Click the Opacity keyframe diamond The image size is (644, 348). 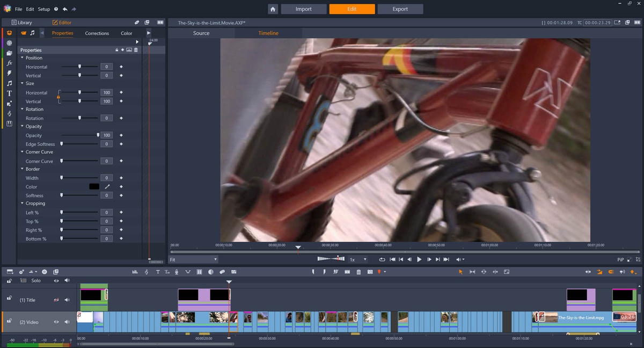click(x=121, y=135)
